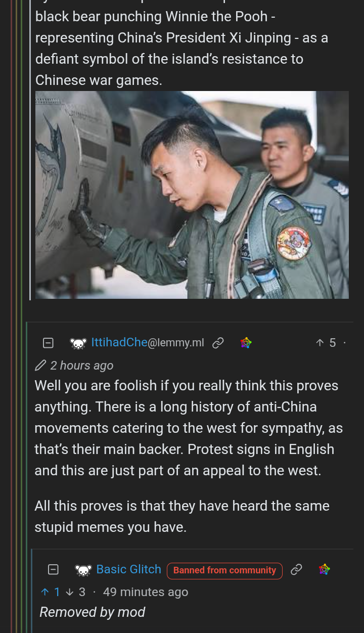The width and height of the screenshot is (364, 633).
Task: Collapse the Basic Glitch comment
Action: 53,570
